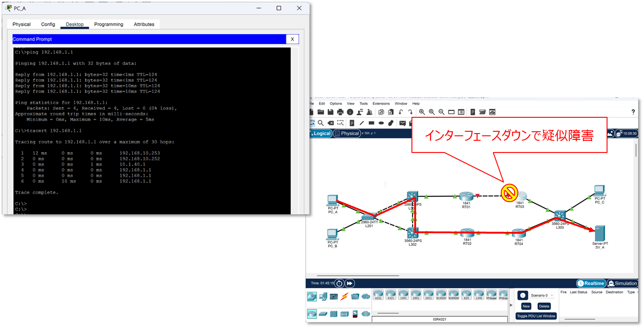Viewport: 644px width, 328px height.
Task: Expand the PDU panel arrow
Action: pyautogui.click(x=511, y=305)
